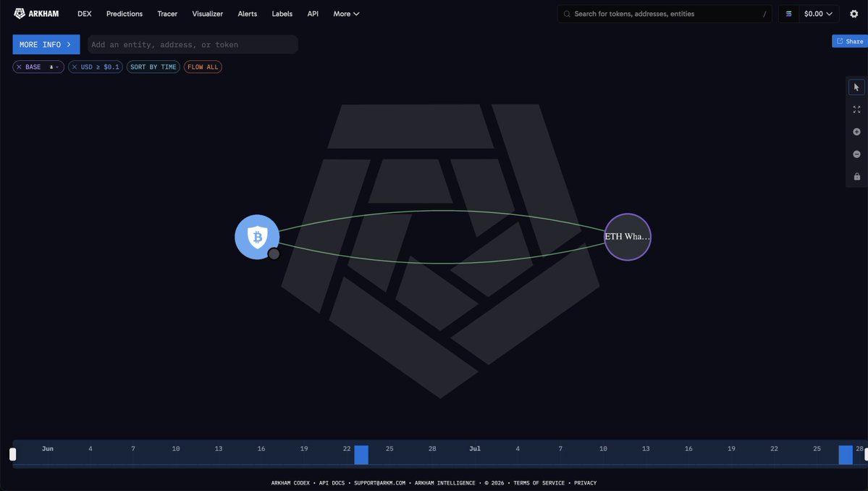Expand MORE INFO panel

coord(46,44)
